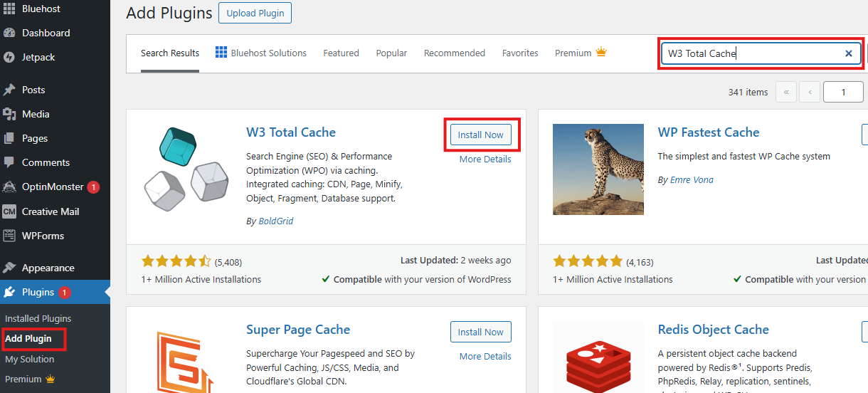Open the Bluehost Solutions tab
The width and height of the screenshot is (868, 393).
[x=260, y=53]
